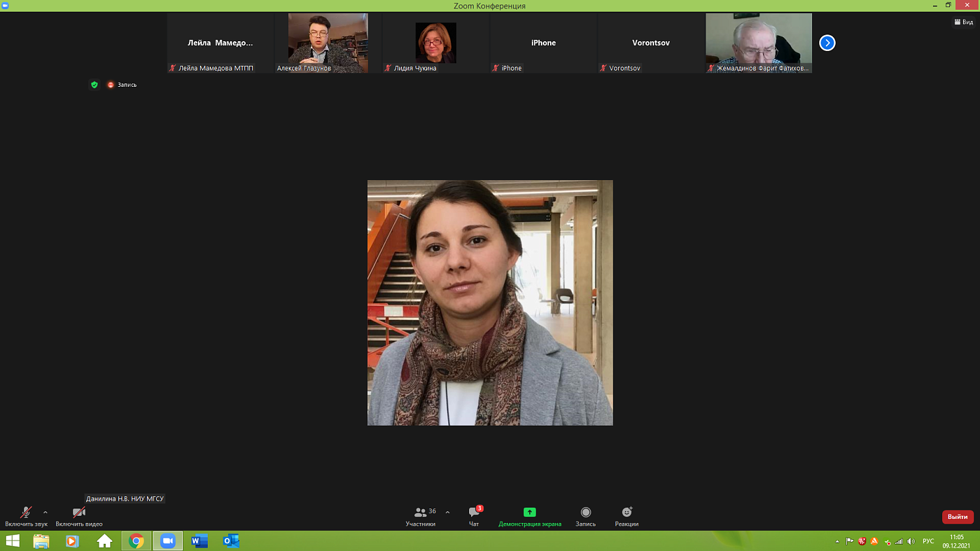Expand audio options arrow beside microphone
980x551 pixels.
pos(45,512)
